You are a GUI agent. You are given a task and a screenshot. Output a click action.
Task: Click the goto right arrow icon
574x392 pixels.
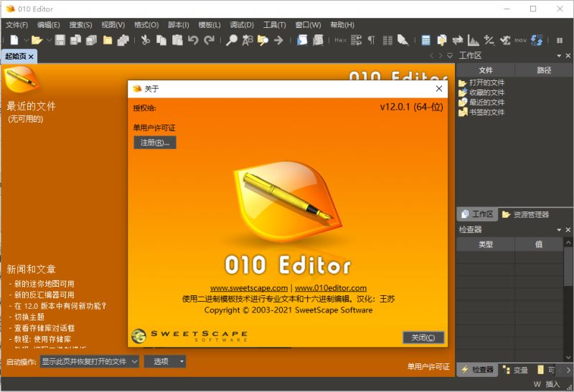278,40
